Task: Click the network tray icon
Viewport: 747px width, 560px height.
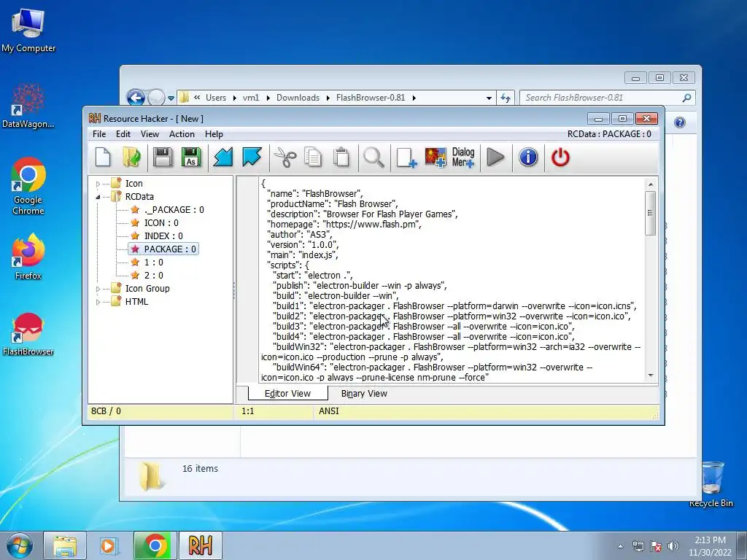Action: click(x=638, y=546)
